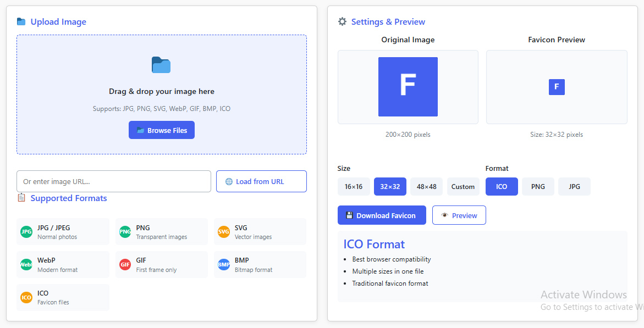Click the JPG / JPEG format card label

point(54,228)
